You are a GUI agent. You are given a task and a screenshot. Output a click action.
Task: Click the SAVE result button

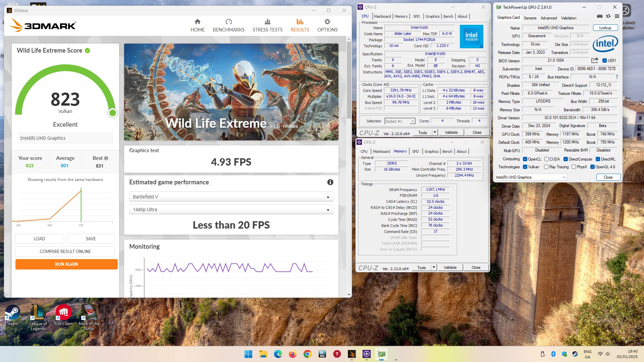click(91, 239)
